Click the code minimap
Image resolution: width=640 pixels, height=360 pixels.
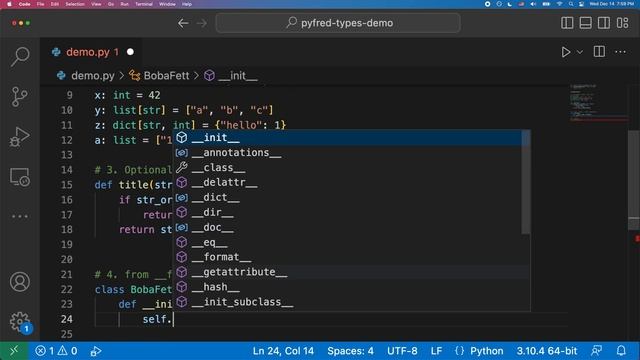598,103
